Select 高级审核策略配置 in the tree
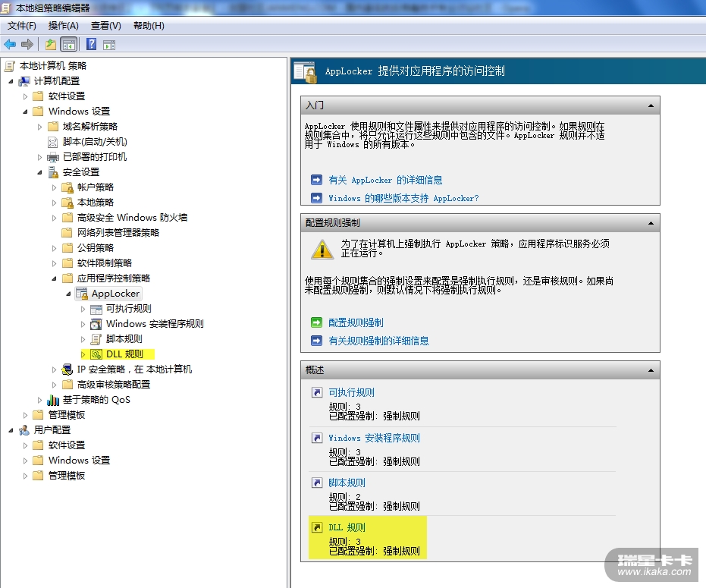Viewport: 706px width, 588px height. pyautogui.click(x=114, y=385)
